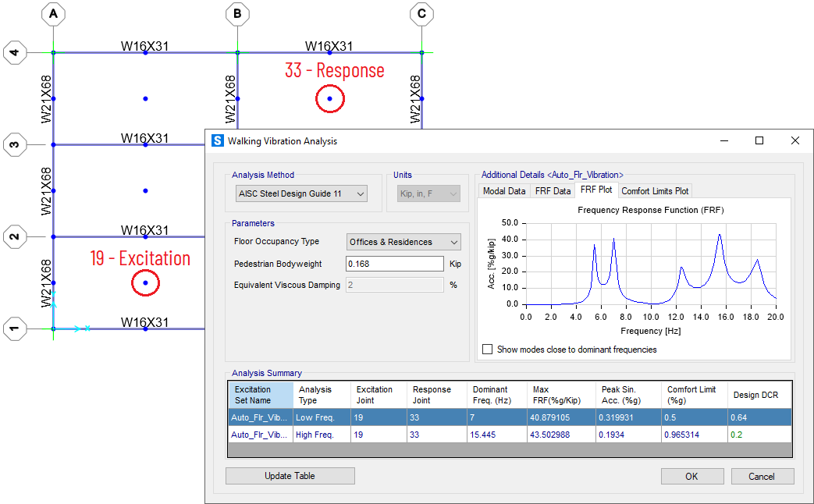Click the SAFE application icon in dialog title

(x=217, y=141)
